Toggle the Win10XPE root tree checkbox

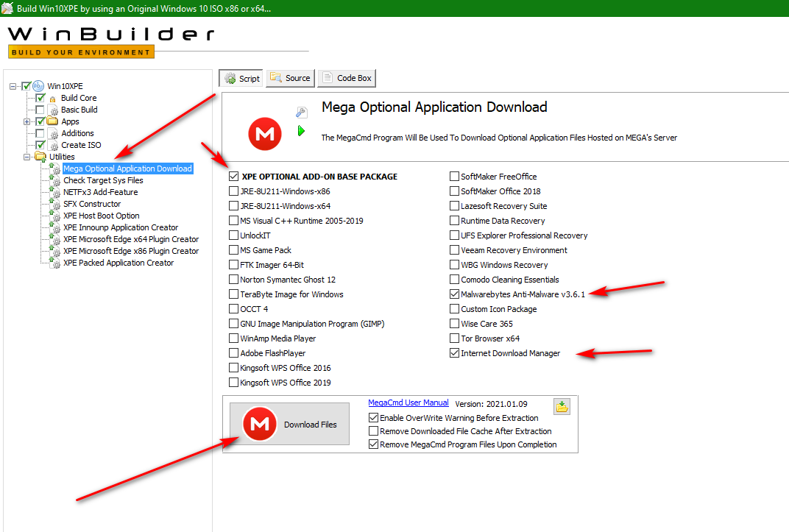tap(26, 86)
